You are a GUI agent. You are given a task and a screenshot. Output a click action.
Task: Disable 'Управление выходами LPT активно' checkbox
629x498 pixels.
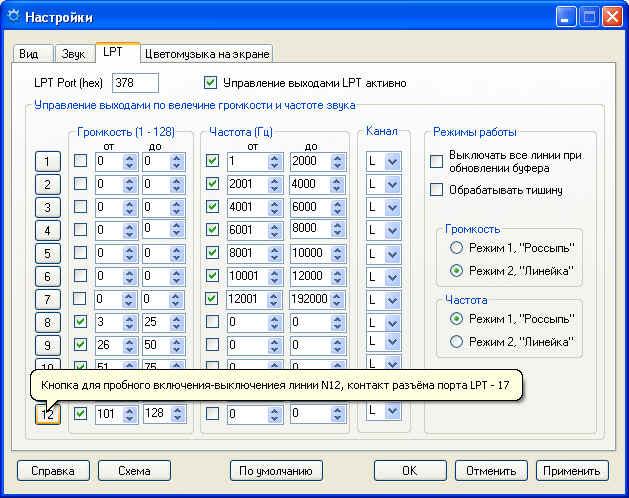click(x=210, y=83)
